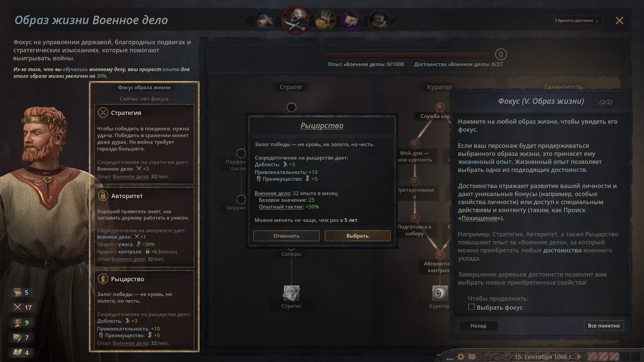Click the Назад tutorial button
This screenshot has height=362, width=644.
pyautogui.click(x=478, y=325)
